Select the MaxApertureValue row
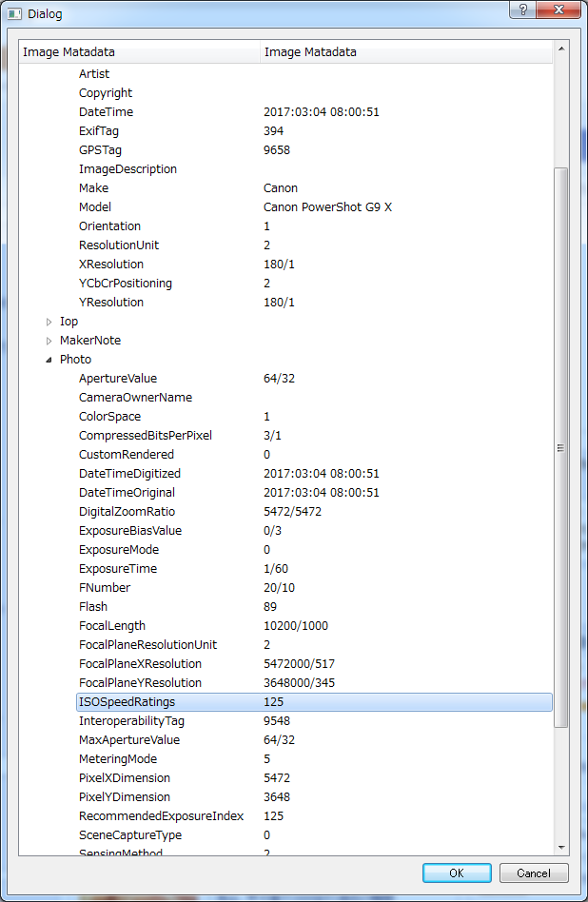 point(314,739)
